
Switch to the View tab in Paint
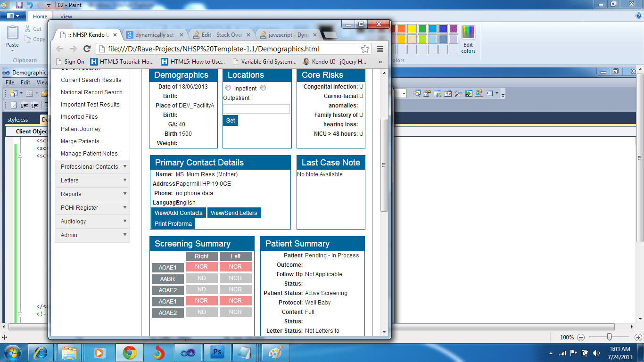tap(66, 16)
